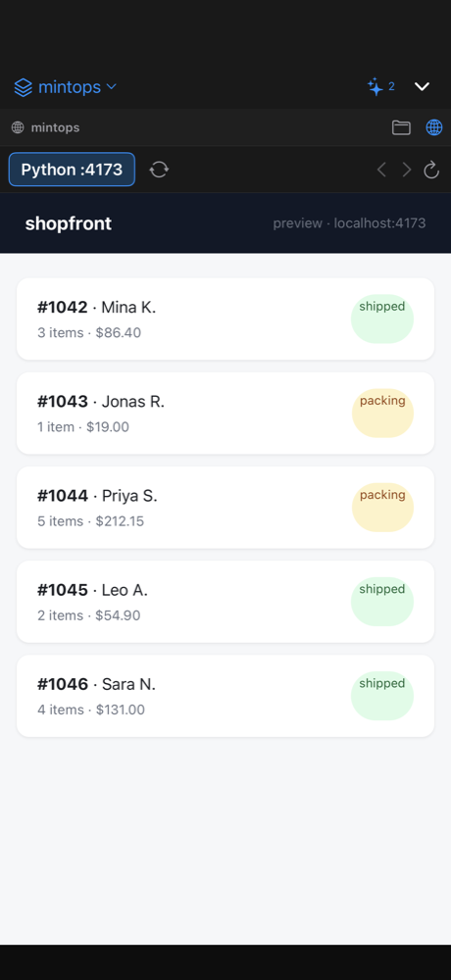The width and height of the screenshot is (451, 980).
Task: Click the mintops breadcrumb label
Action: coord(56,127)
